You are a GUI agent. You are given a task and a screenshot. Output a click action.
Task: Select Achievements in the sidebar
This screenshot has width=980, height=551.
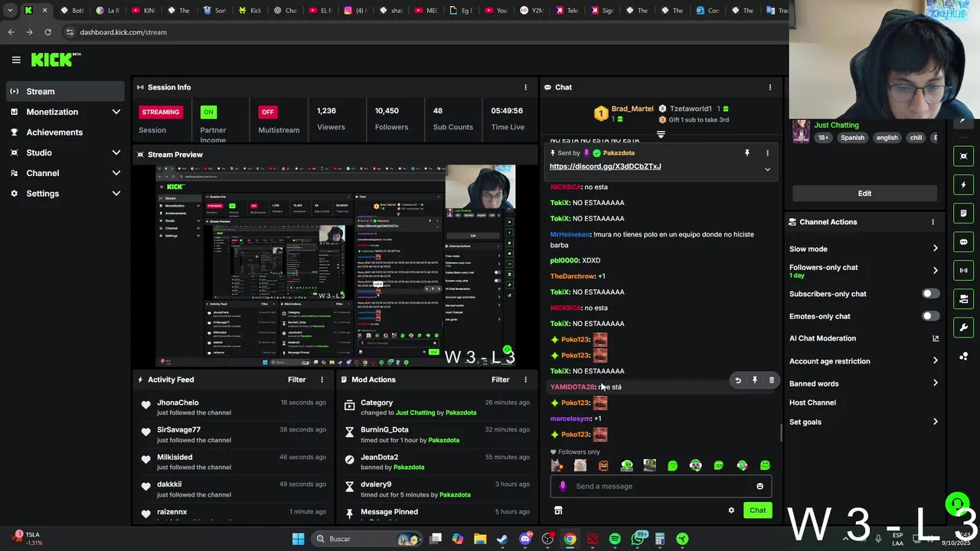click(x=65, y=132)
